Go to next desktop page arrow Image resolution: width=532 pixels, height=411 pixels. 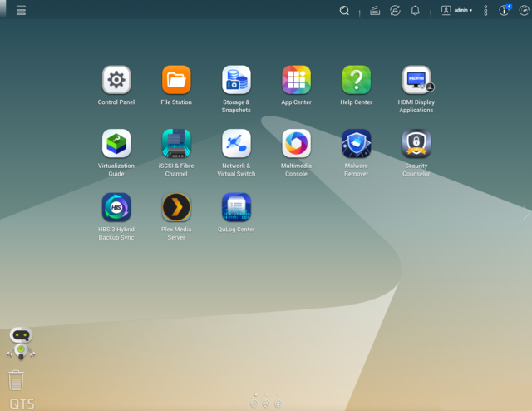526,213
